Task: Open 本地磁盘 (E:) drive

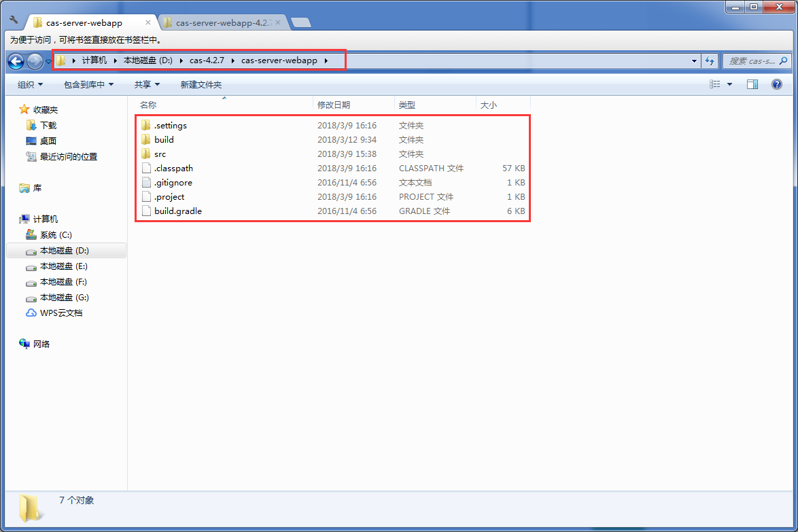Action: [x=64, y=266]
